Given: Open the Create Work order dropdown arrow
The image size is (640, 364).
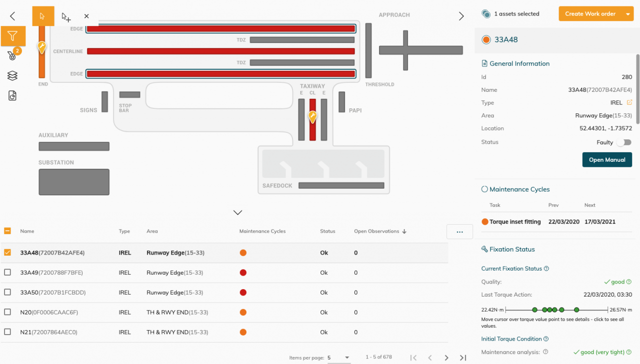Looking at the screenshot, I should tap(628, 14).
